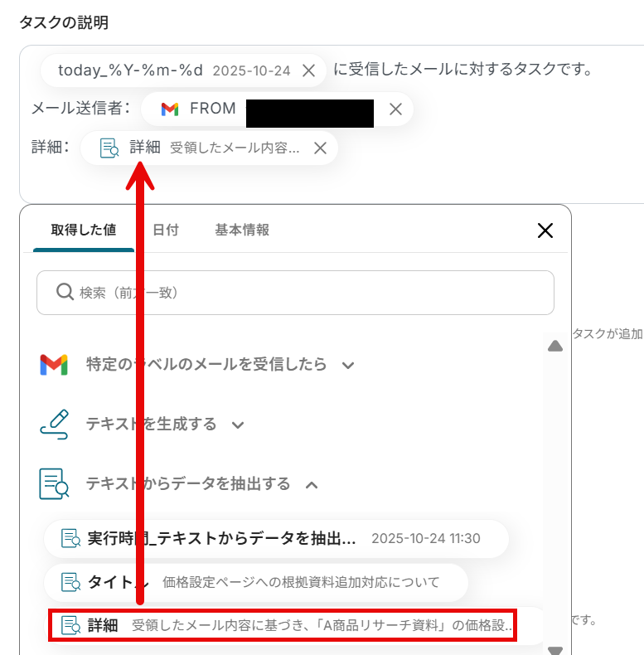Click the Gmail icon beside 特定のラベルのメールを受信したら

coord(54,365)
